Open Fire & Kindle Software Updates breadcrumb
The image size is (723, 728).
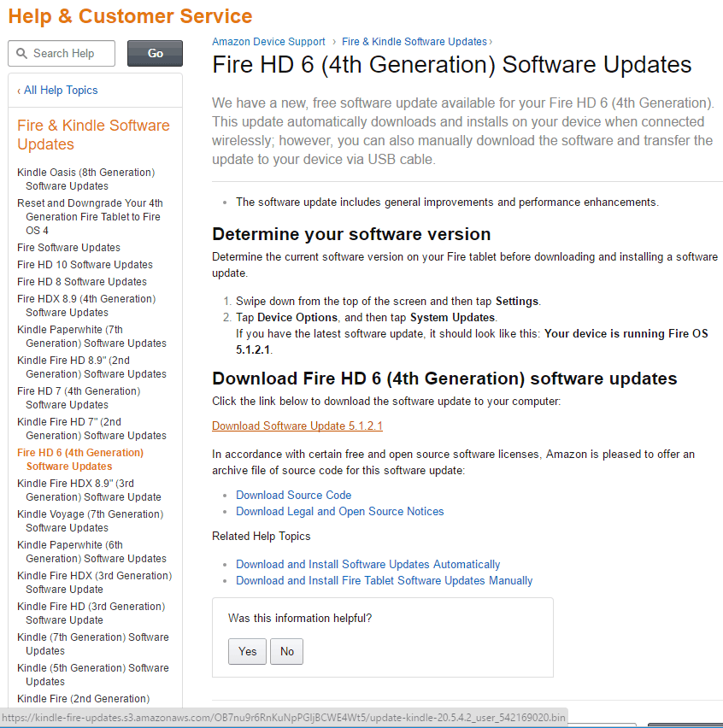tap(414, 42)
